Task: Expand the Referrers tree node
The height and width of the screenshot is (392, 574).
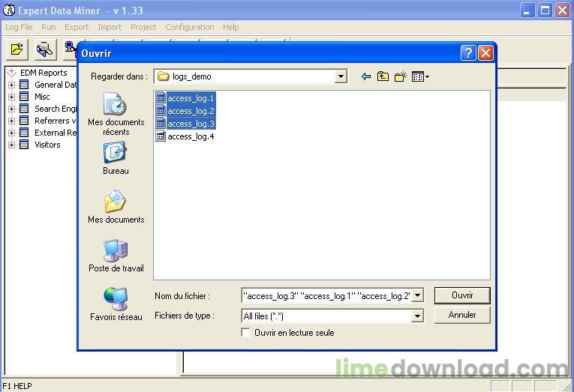Action: [x=12, y=121]
